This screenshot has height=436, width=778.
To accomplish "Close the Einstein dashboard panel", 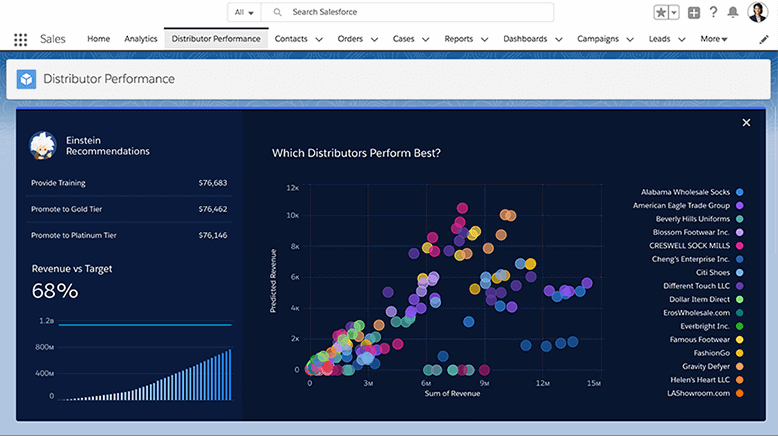I will (x=746, y=123).
